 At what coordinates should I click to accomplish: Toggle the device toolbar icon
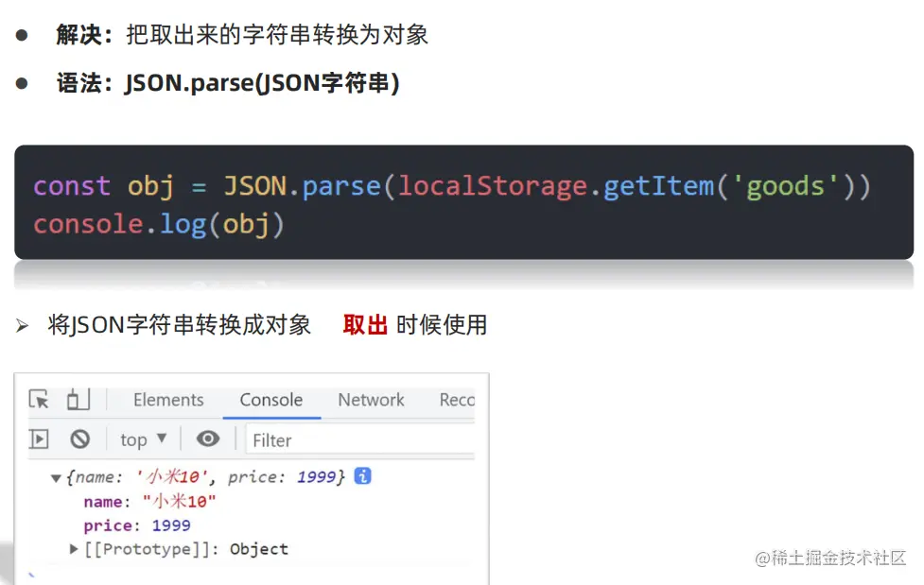pyautogui.click(x=78, y=399)
